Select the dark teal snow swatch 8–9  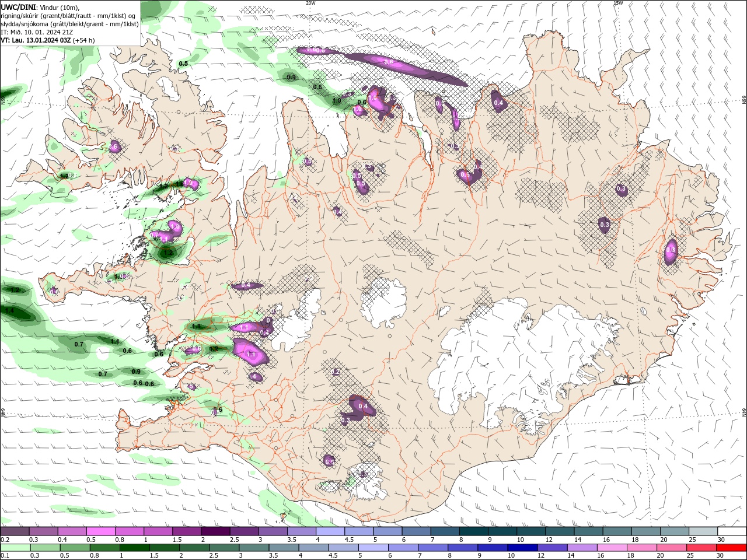tap(473, 531)
